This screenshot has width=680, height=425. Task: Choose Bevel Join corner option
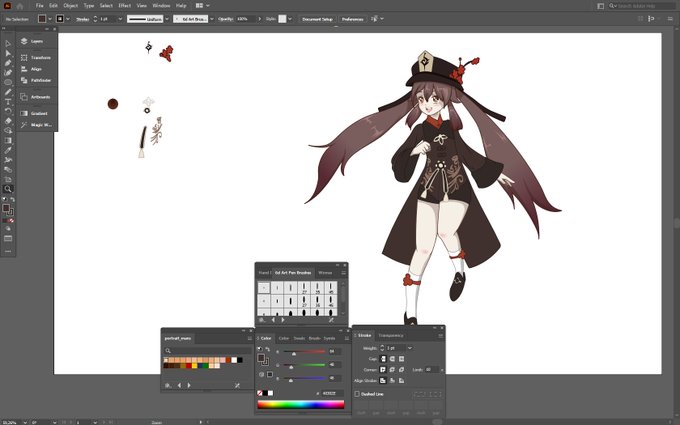(401, 369)
